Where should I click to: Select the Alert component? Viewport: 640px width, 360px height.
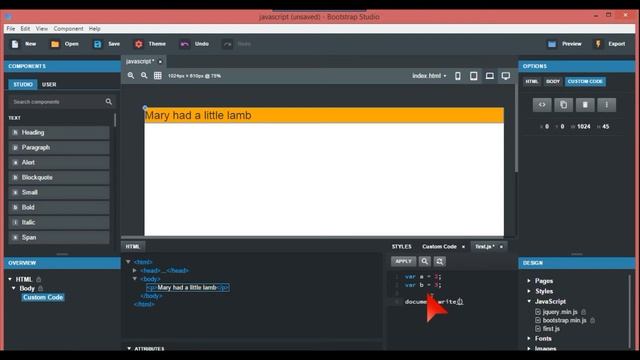click(x=59, y=162)
